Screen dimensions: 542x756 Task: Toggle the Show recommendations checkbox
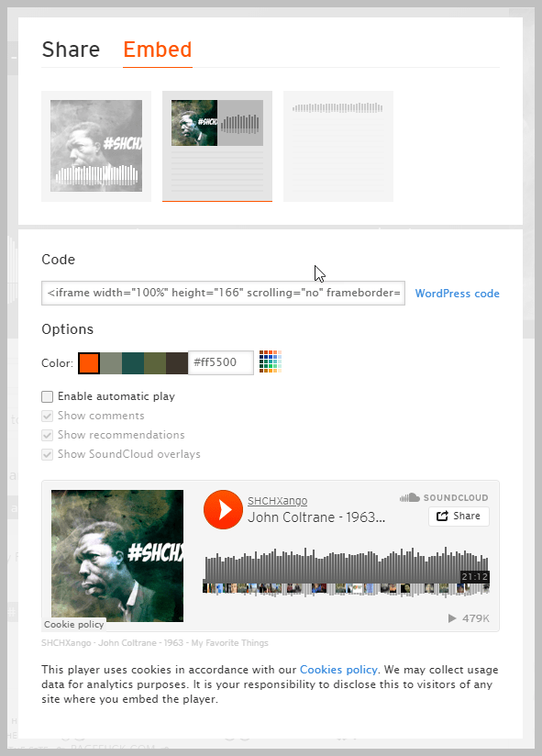tap(47, 436)
